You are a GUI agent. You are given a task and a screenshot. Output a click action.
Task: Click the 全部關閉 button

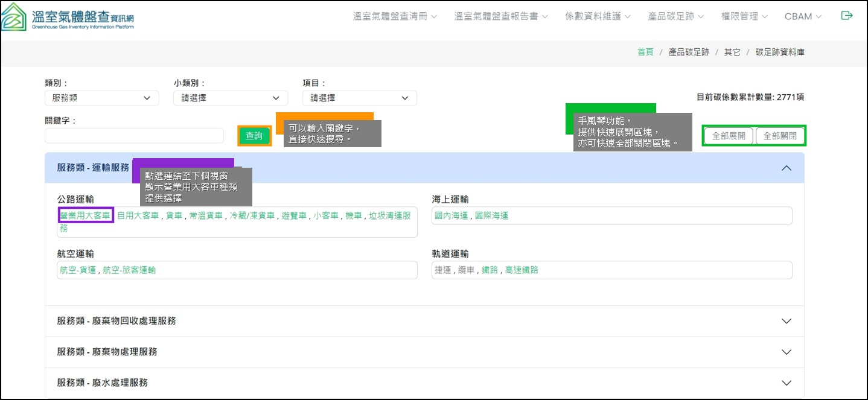780,136
